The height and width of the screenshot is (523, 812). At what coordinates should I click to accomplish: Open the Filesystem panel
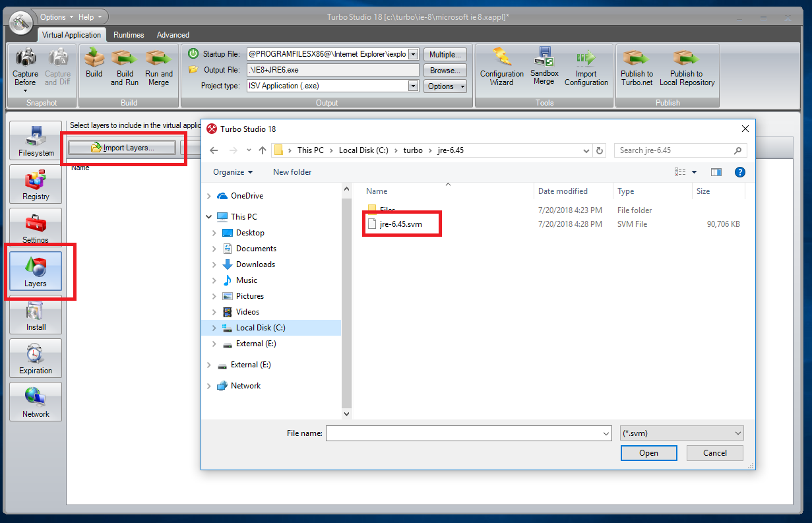pos(36,141)
